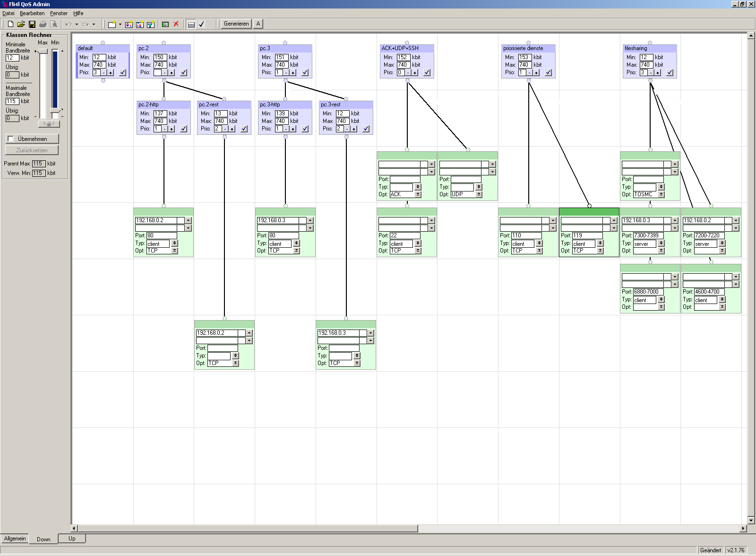Click the open folder toolbar icon
This screenshot has height=556, width=756.
click(21, 24)
